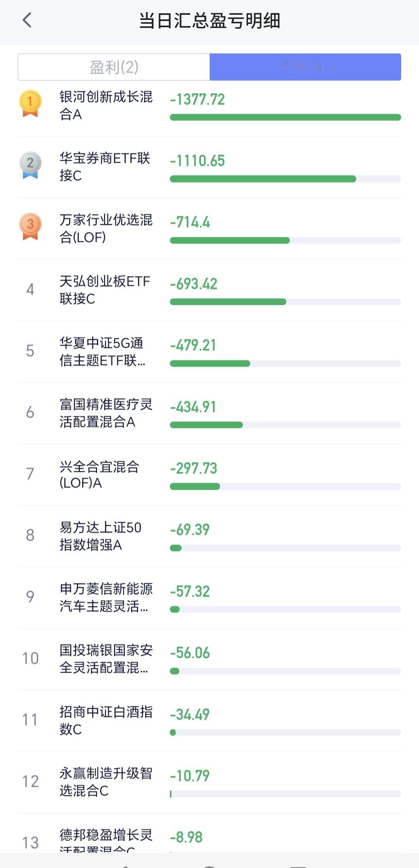Open 银河创新成长混合A fund details

coord(106,105)
